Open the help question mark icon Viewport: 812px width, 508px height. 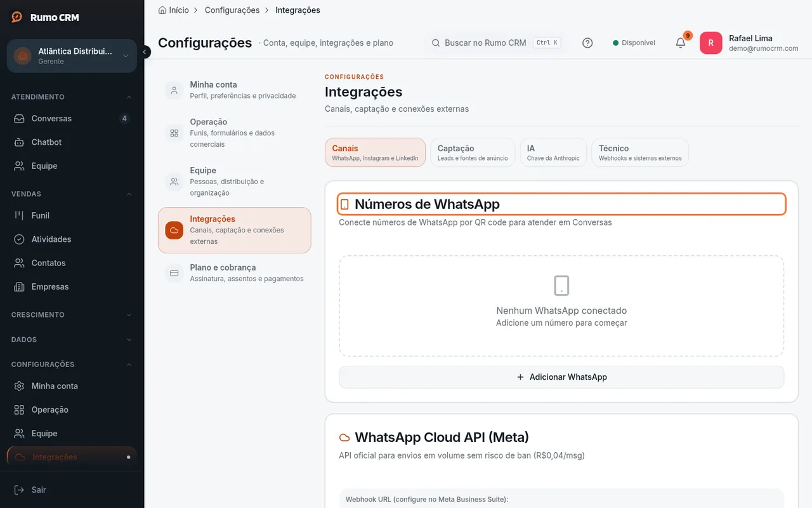587,43
